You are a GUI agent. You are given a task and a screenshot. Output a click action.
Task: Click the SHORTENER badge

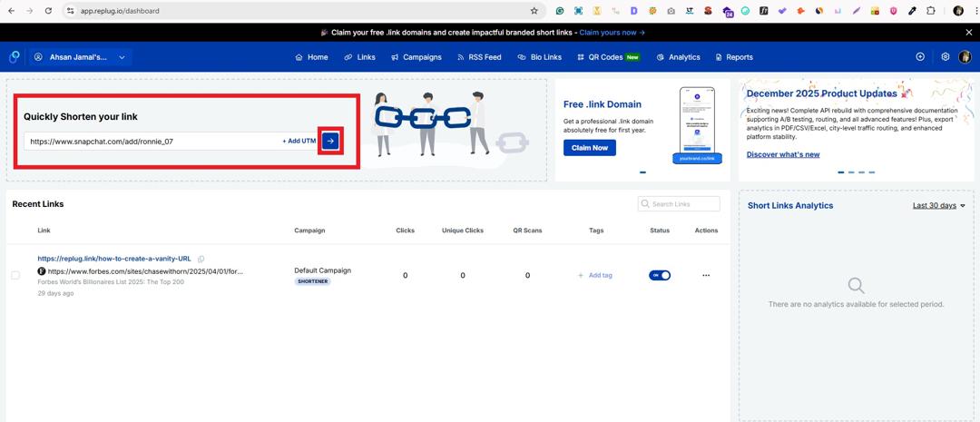point(312,281)
